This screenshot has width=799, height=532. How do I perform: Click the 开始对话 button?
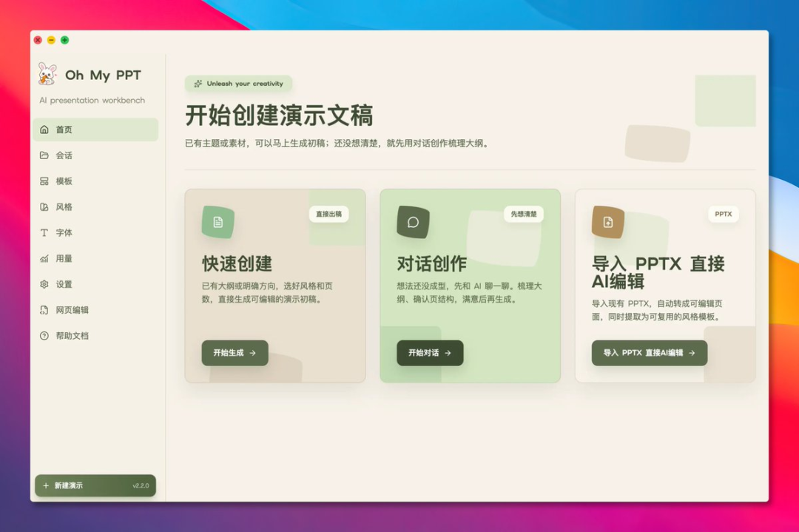click(x=430, y=353)
